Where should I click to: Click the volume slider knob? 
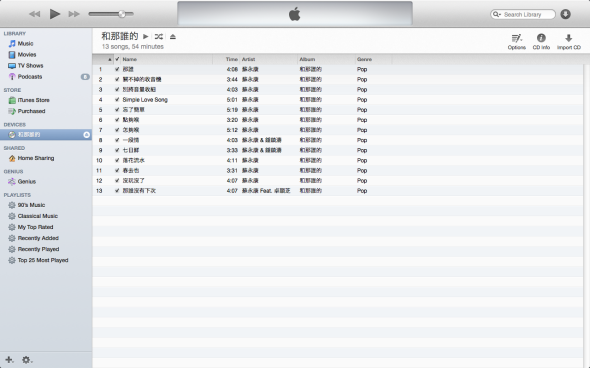pos(122,14)
